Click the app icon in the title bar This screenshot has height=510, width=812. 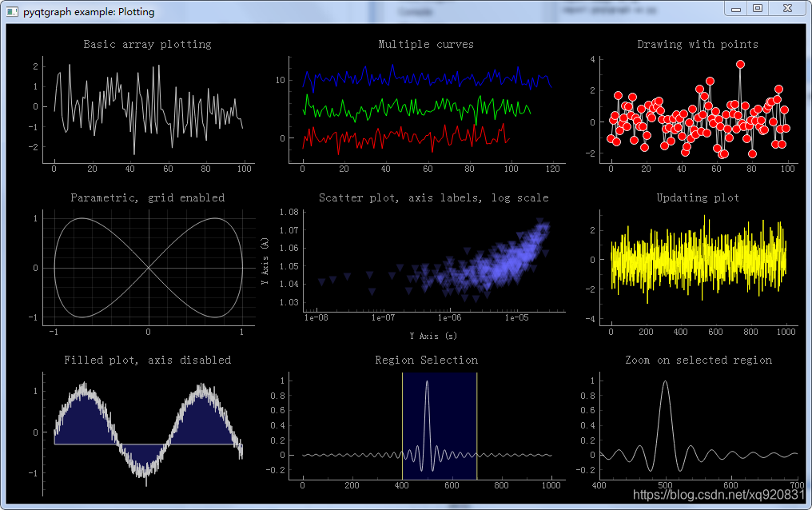[13, 11]
